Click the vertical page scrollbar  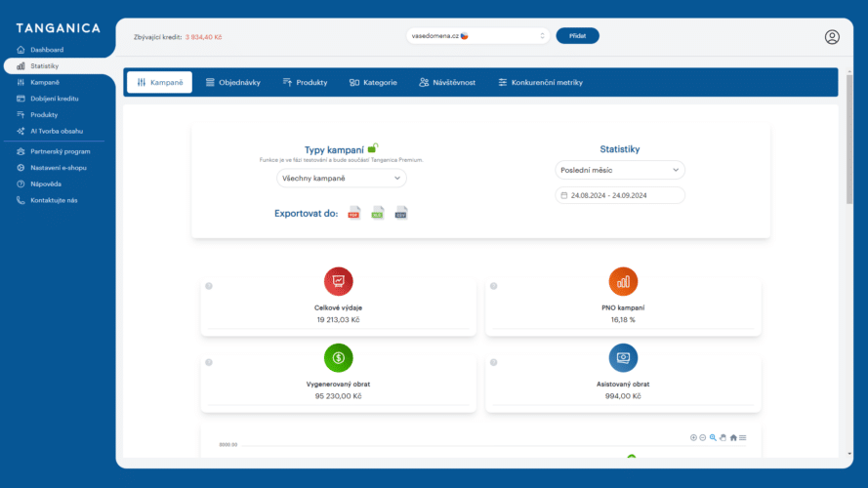[x=849, y=139]
